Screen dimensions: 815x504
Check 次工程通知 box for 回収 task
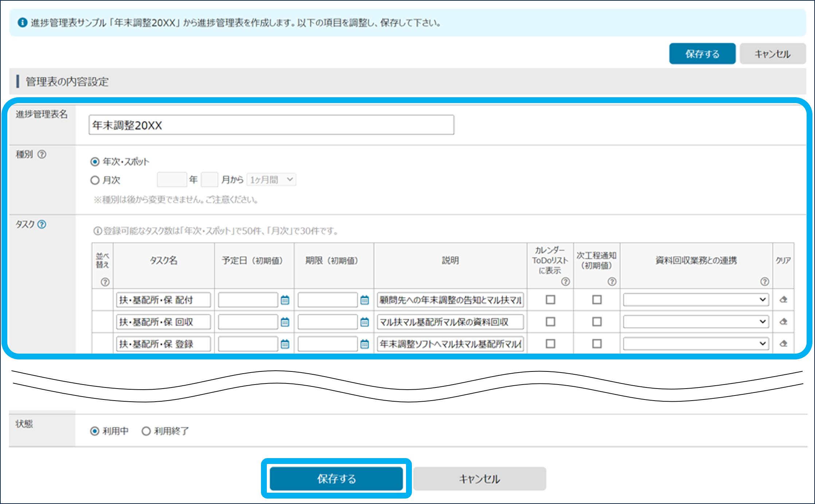click(597, 322)
